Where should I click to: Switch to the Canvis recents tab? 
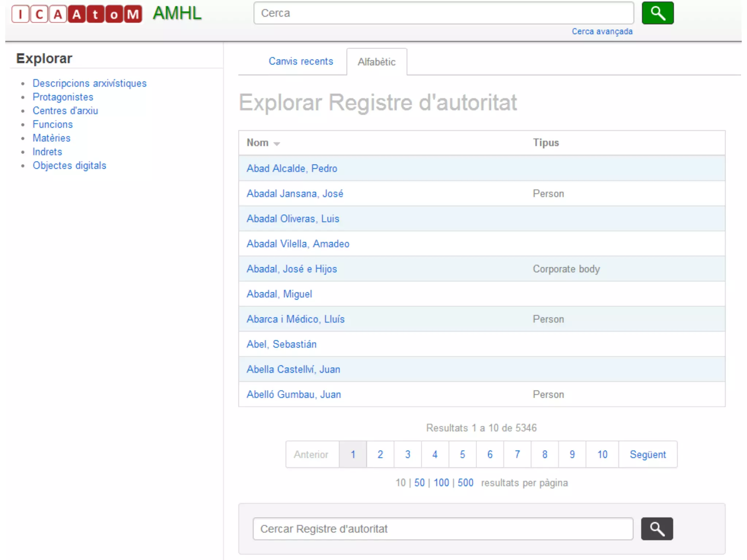301,61
